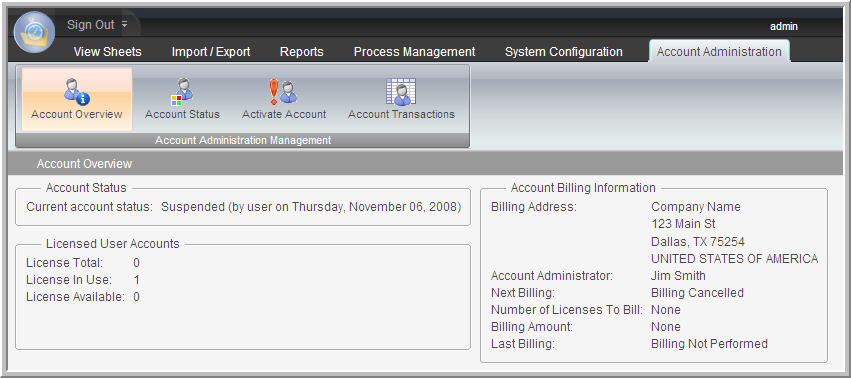Click the Account Overview icon
851x378 pixels.
(77, 91)
